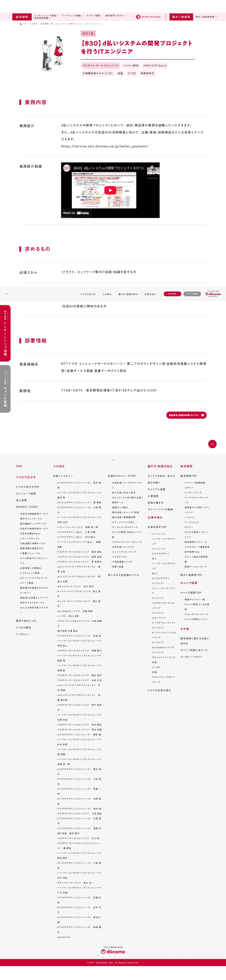Open ENTRY/MYPAGE via its round icon
This screenshot has height=980, width=226.
click(138, 17)
